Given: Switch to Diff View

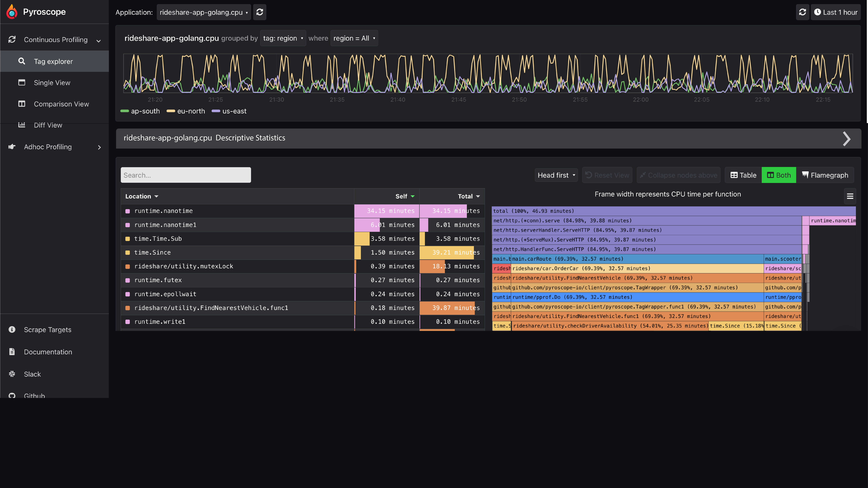Looking at the screenshot, I should point(48,125).
